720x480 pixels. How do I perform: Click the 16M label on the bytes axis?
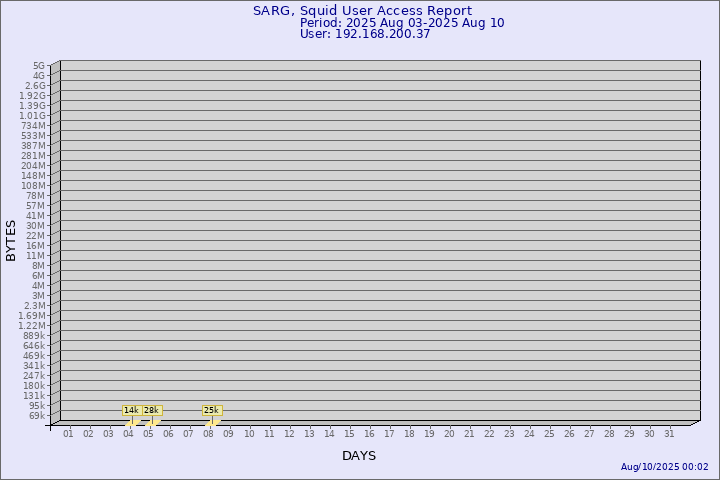coord(36,246)
